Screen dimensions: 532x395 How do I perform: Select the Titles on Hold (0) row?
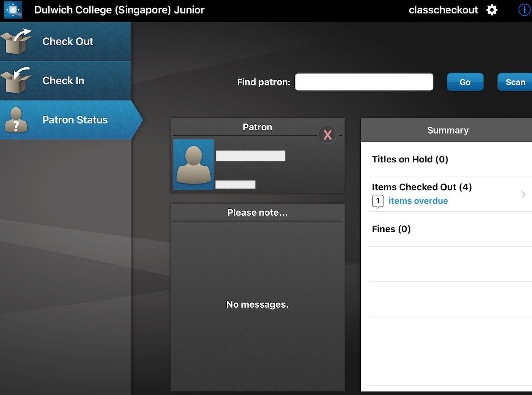tap(450, 159)
